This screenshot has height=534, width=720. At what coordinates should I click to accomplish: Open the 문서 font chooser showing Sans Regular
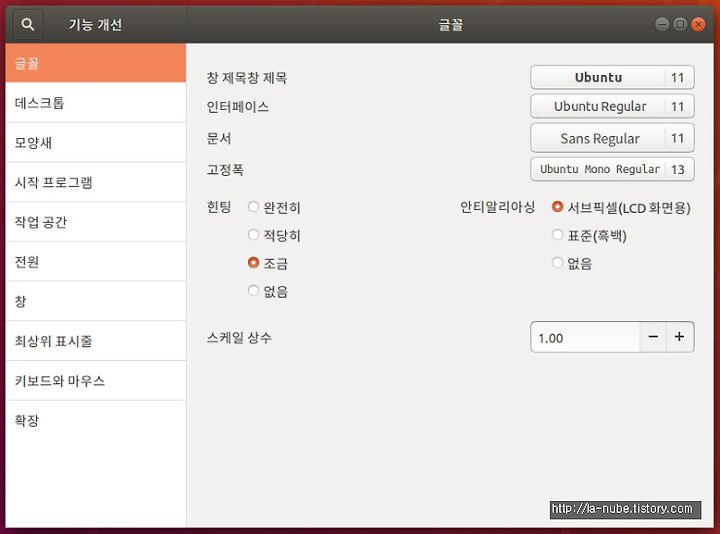612,138
